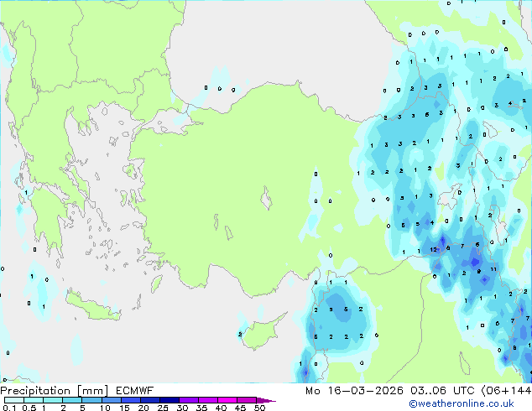This screenshot has height=411, width=532.
Task: Click the '[mm]' unit label
Action: 92,391
